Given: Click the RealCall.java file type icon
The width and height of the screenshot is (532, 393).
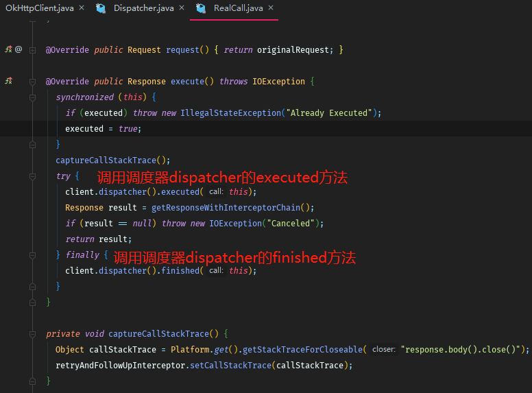Looking at the screenshot, I should click(x=201, y=8).
